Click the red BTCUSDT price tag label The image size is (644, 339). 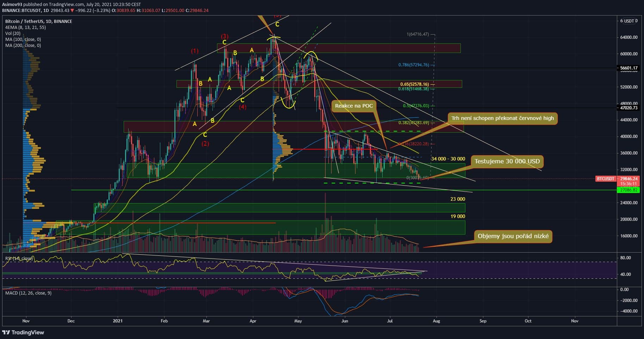[605, 179]
